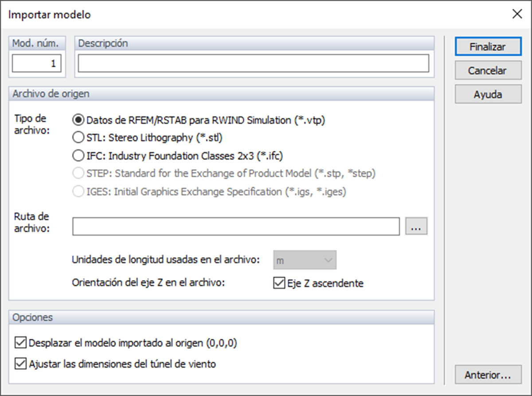
Task: Open Ayuda help
Action: [x=488, y=94]
